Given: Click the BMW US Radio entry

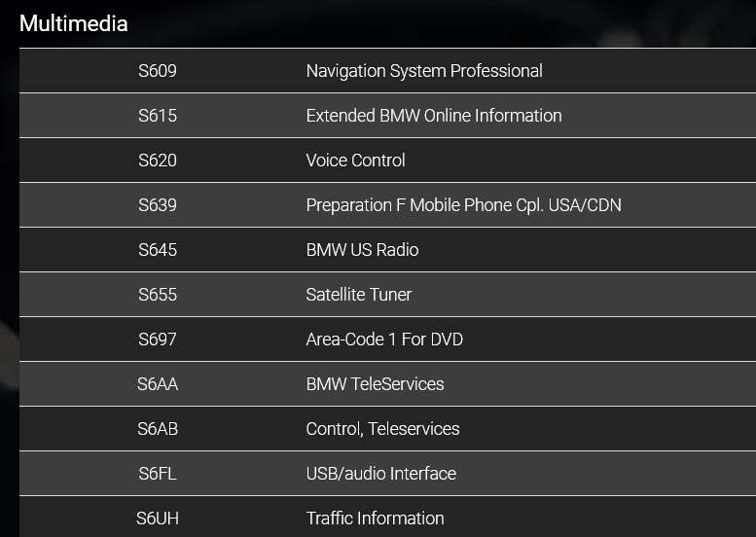Looking at the screenshot, I should [362, 250].
